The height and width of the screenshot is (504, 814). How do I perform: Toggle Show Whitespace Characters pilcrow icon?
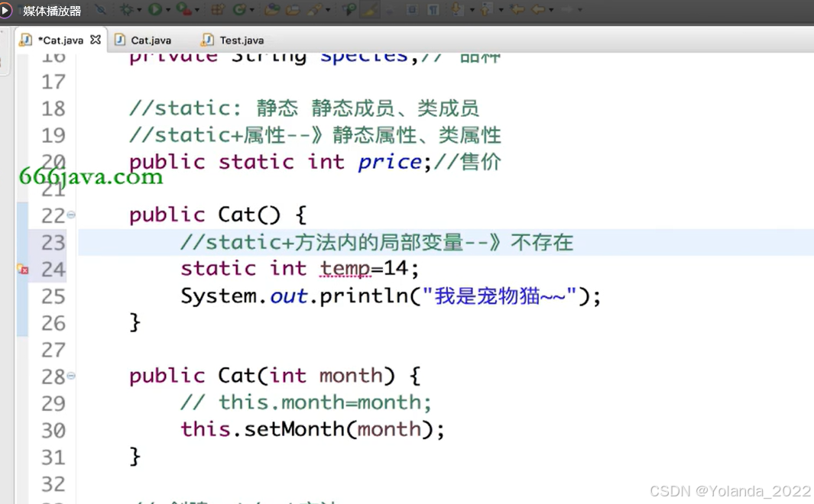point(433,9)
